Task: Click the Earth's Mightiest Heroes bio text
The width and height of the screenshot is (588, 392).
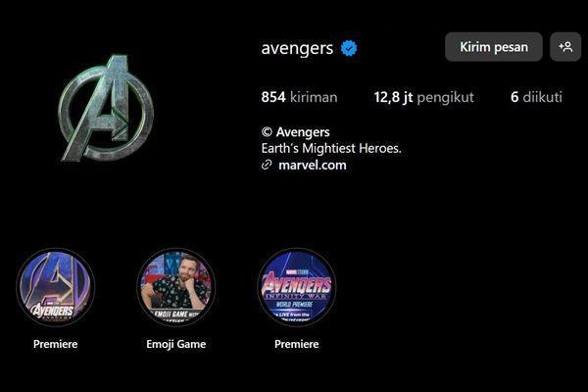Action: coord(331,149)
